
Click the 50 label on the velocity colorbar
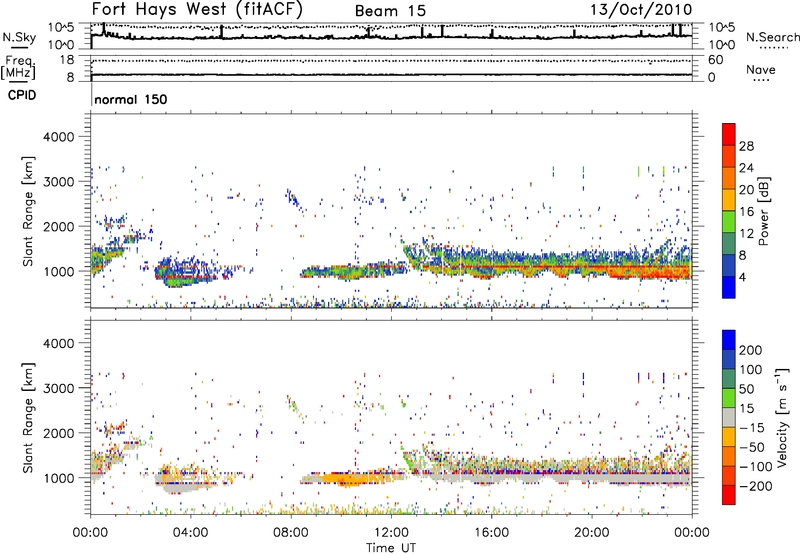coord(746,389)
